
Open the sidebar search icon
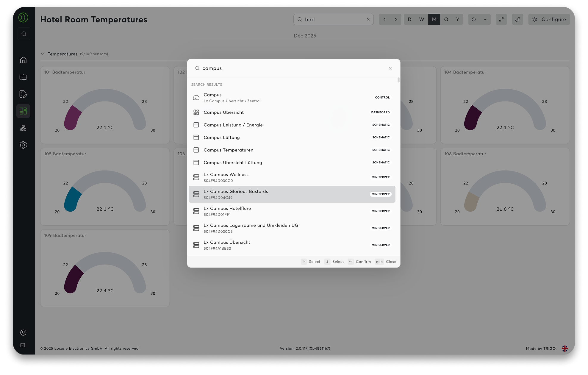tap(24, 34)
